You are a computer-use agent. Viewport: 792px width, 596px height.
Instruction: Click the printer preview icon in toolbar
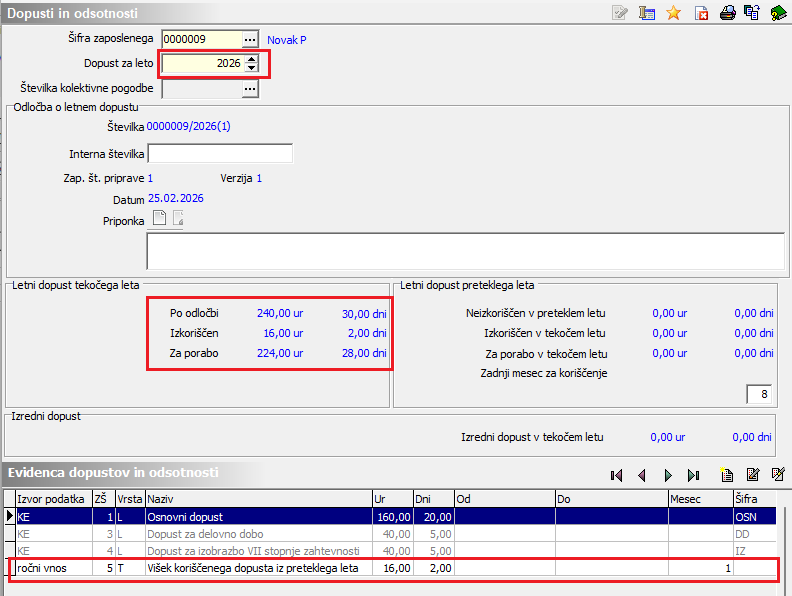[x=728, y=13]
